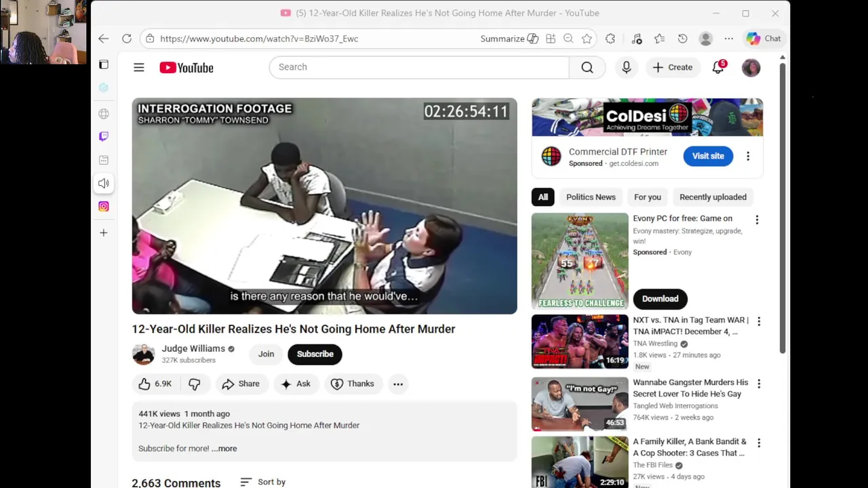Open Summarize in the address bar
Screen dimensions: 868x488
coord(509,39)
